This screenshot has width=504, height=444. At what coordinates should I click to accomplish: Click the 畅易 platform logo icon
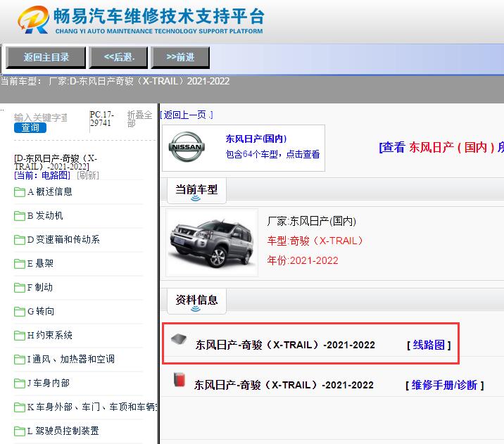pyautogui.click(x=33, y=20)
